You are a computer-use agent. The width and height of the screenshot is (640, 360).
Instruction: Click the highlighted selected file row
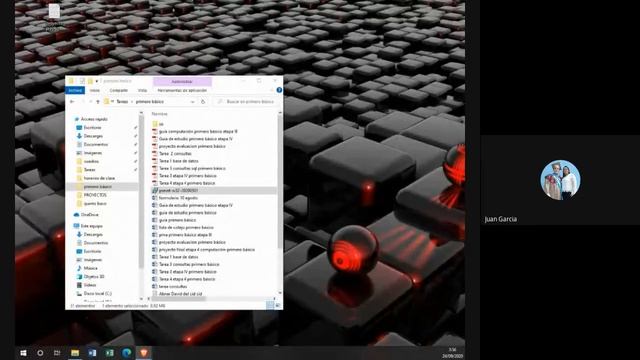click(x=213, y=190)
